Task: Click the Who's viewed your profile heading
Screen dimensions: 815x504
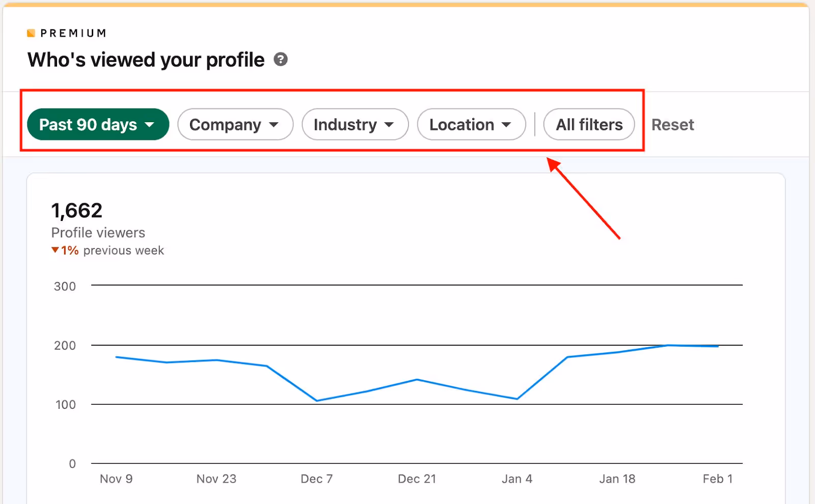Action: pos(146,60)
